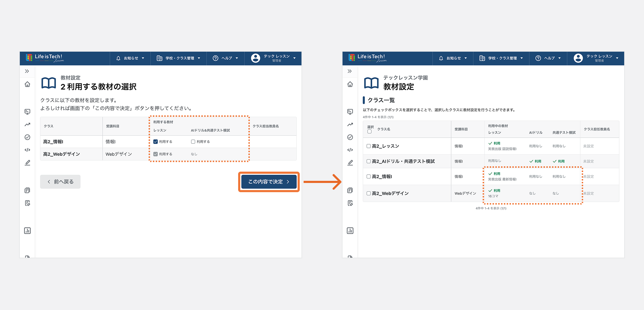Click the monitor terminal icon in right sidebar
644x310 pixels.
350,112
